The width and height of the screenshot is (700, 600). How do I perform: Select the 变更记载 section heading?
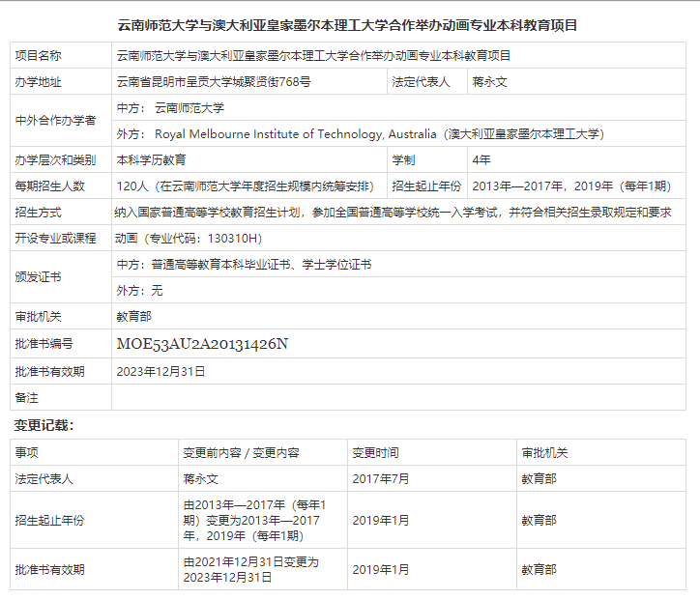(44, 425)
